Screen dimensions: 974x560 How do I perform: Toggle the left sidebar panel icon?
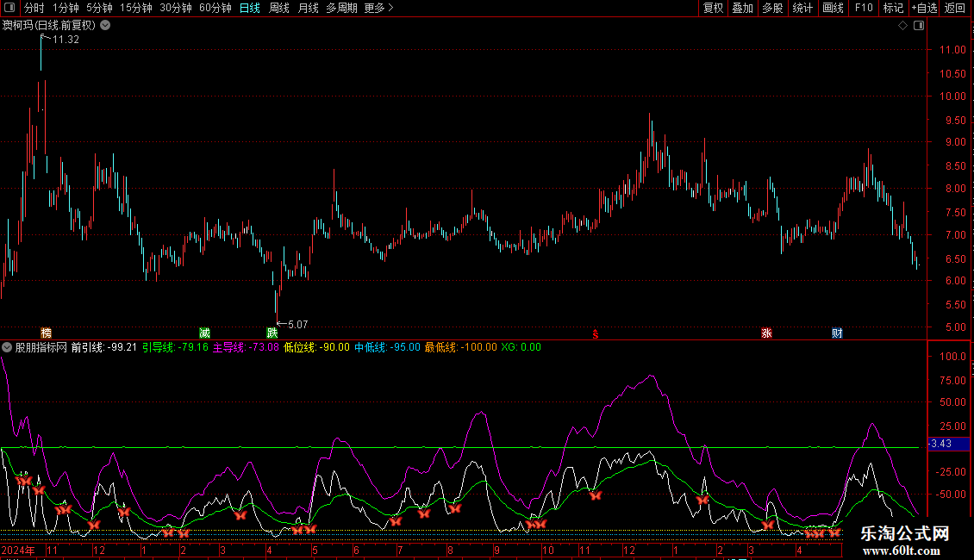coord(9,8)
